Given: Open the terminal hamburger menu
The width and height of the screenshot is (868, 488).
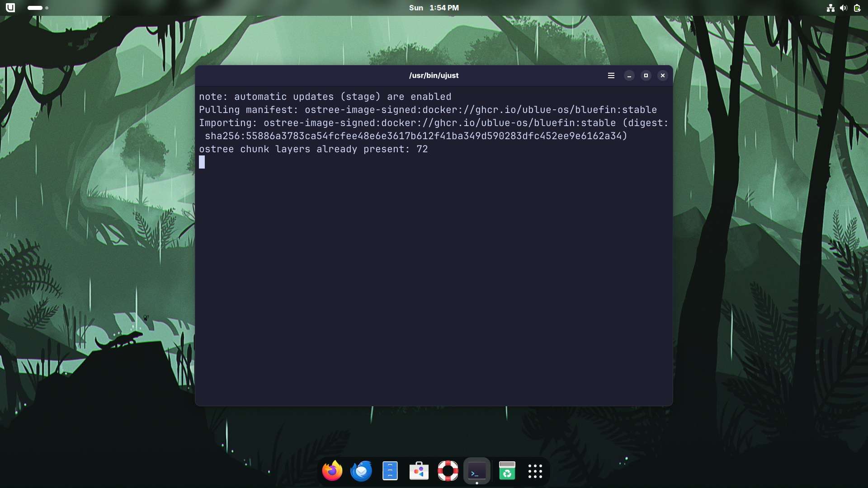Looking at the screenshot, I should click(x=611, y=75).
